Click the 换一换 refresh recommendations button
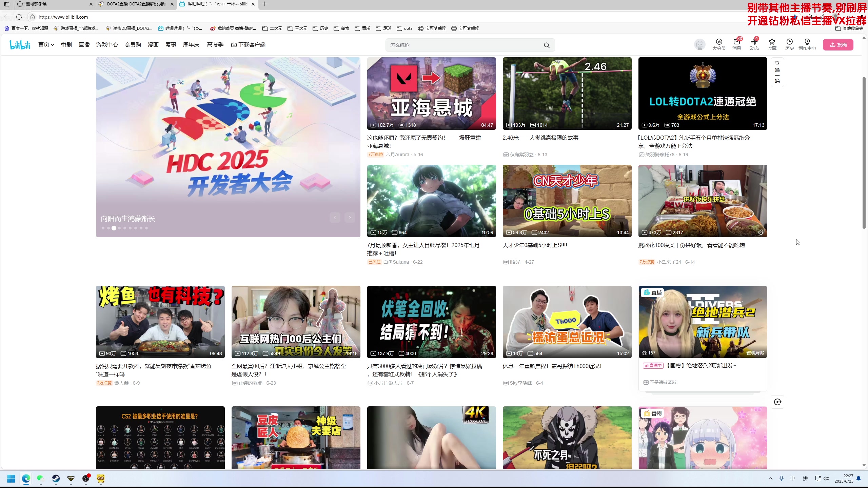The height and width of the screenshot is (488, 868). click(x=777, y=72)
